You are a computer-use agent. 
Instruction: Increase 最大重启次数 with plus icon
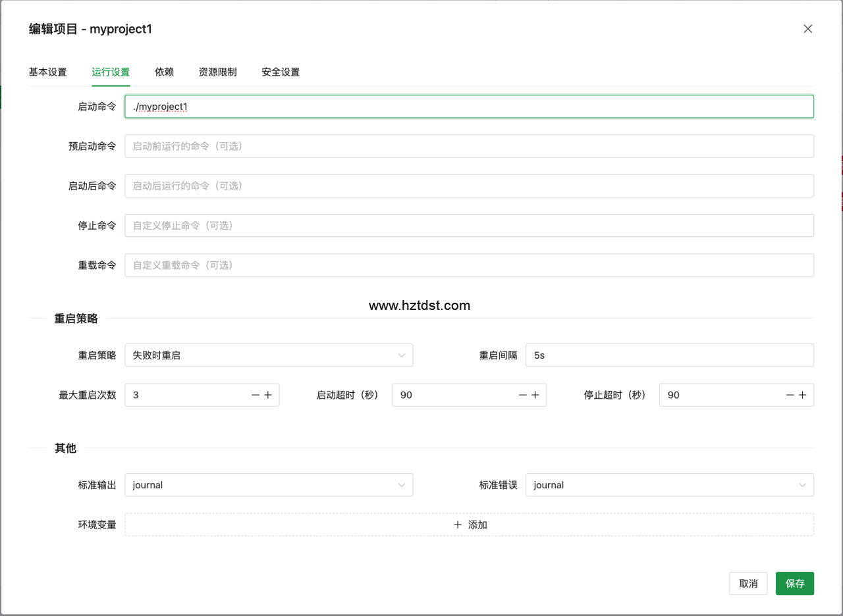coord(268,395)
